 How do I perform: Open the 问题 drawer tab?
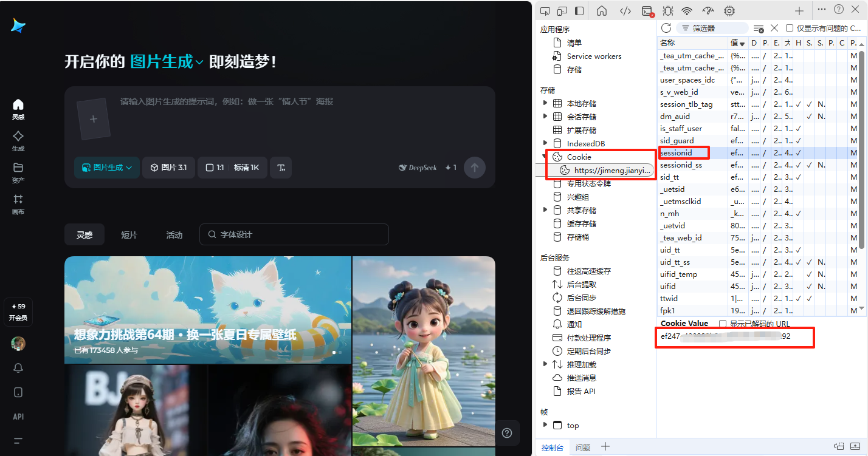pos(583,447)
